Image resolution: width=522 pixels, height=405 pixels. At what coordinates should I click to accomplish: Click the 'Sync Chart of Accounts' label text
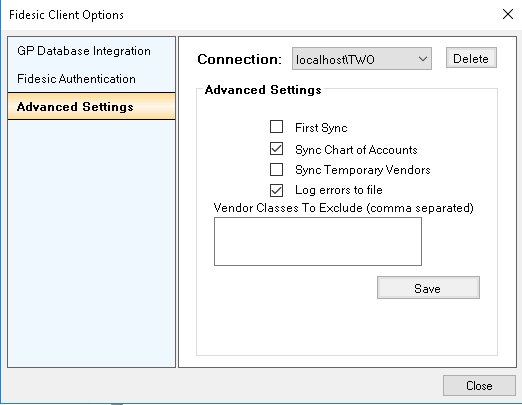pyautogui.click(x=356, y=150)
